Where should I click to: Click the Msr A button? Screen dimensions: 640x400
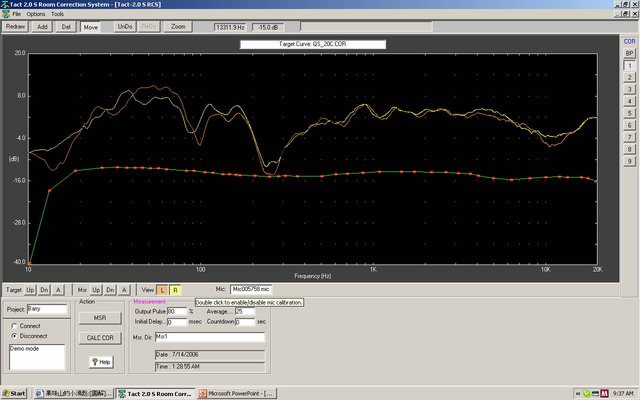click(124, 290)
